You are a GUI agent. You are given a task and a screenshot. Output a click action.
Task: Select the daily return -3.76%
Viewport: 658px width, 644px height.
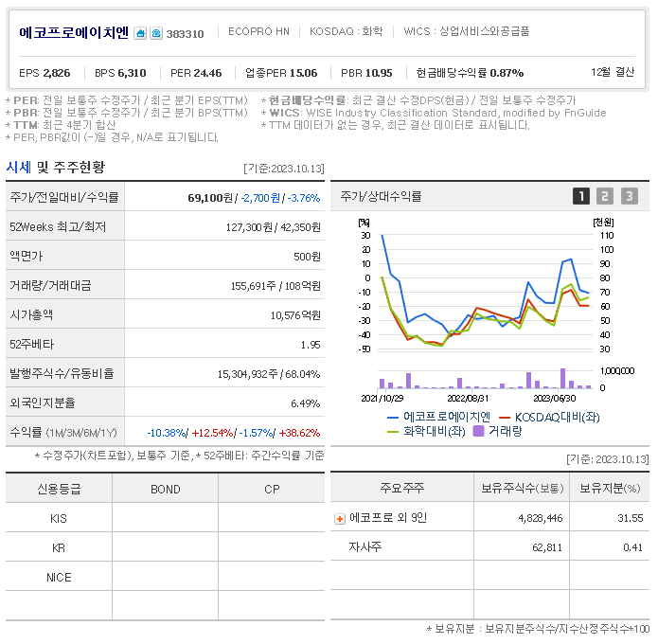point(304,198)
